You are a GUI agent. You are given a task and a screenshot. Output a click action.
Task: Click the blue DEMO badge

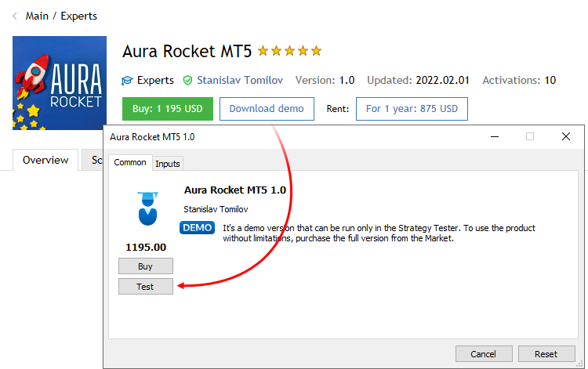click(198, 228)
